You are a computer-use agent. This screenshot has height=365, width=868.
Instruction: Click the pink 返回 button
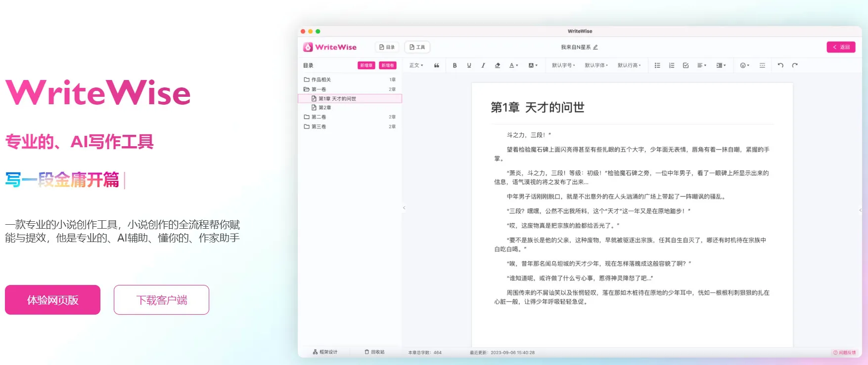[x=841, y=47]
